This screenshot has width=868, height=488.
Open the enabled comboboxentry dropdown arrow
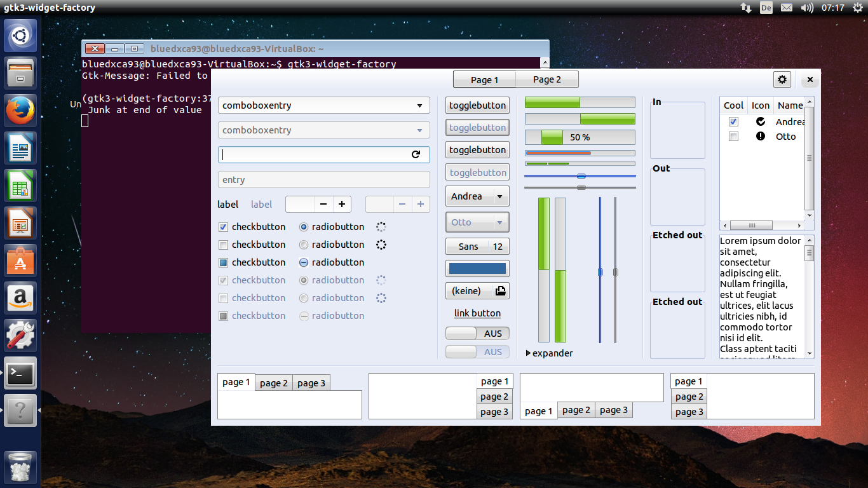pos(419,105)
